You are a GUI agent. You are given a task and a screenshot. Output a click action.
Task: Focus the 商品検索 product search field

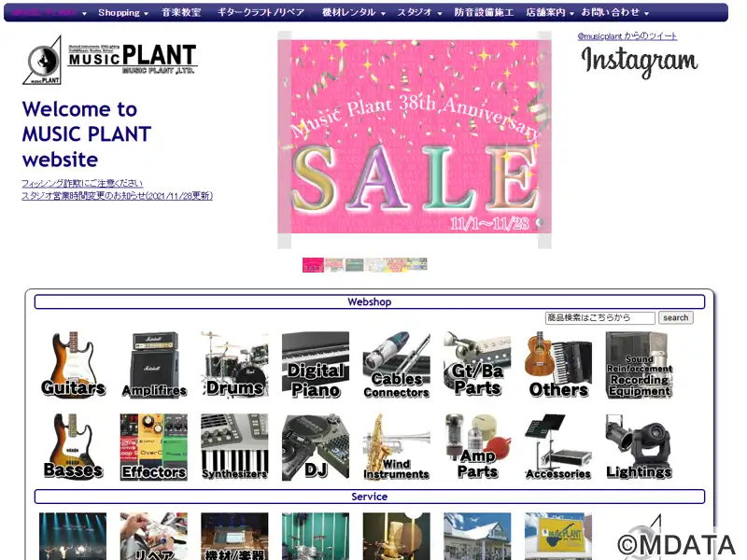[x=600, y=317]
